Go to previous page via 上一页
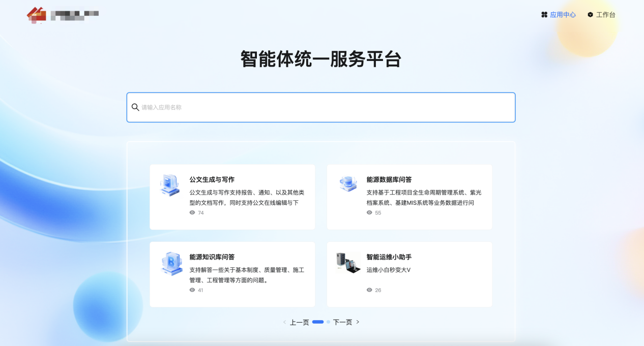 300,322
